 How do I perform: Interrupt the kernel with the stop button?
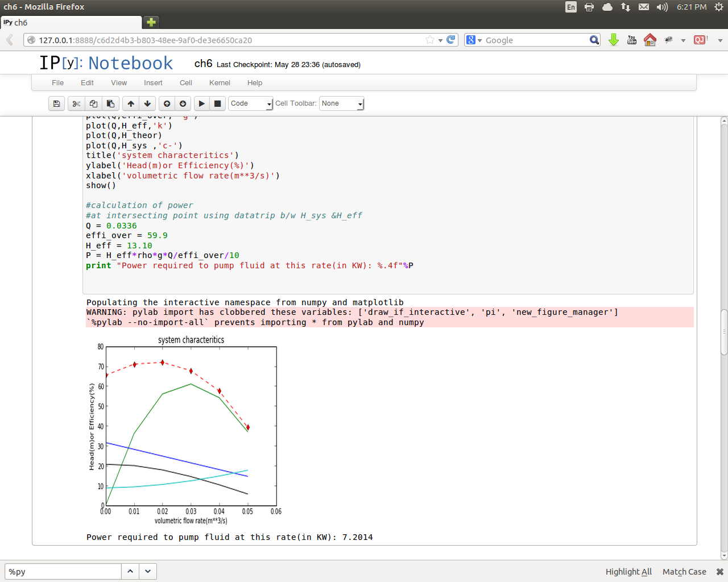pyautogui.click(x=217, y=103)
